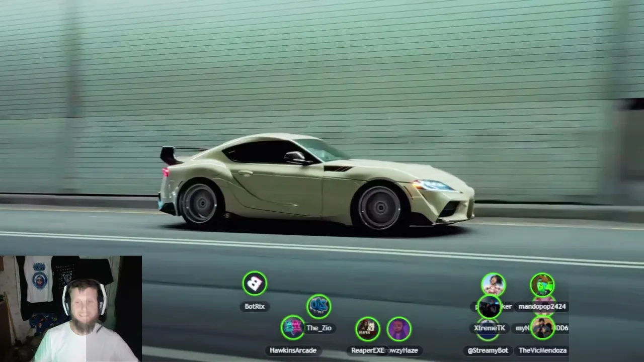Click the ReaperEXE name label
Image resolution: width=644 pixels, height=362 pixels.
[368, 350]
